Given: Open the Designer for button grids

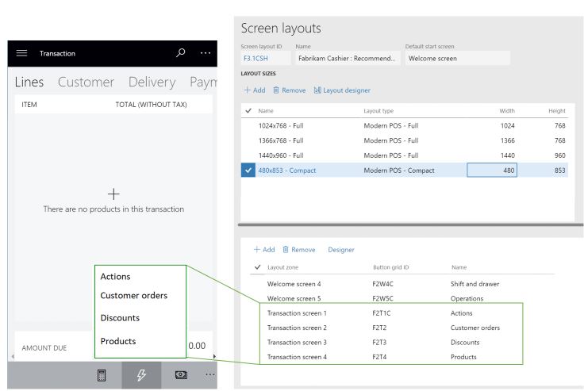Looking at the screenshot, I should pos(341,250).
